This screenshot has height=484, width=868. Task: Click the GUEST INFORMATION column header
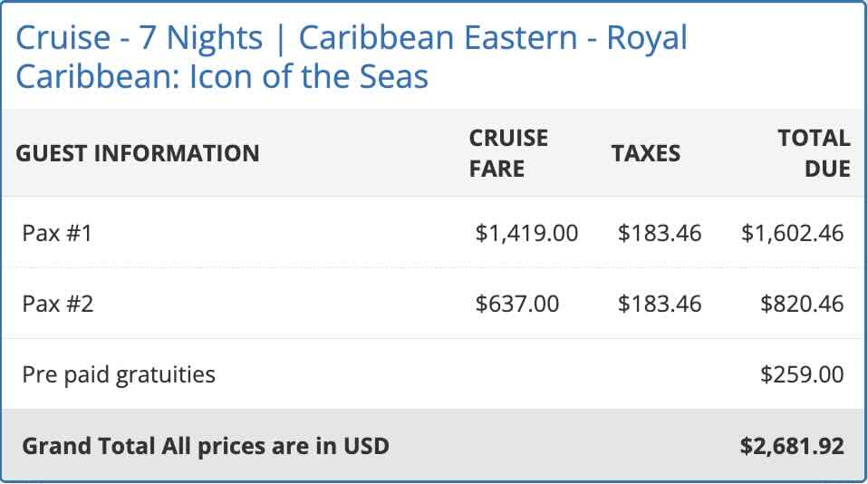(137, 152)
